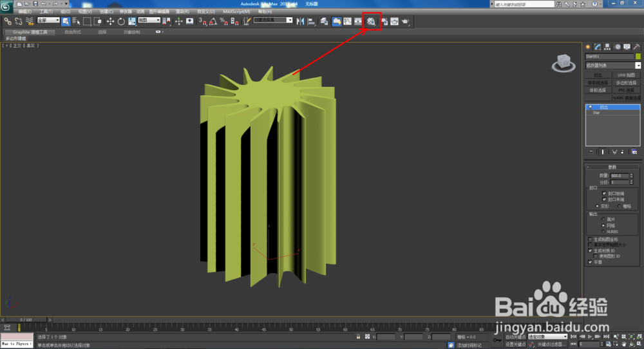Screen dimensions: 644x349
Task: Open the Hierarchy tab in the command panel
Action: pos(607,46)
